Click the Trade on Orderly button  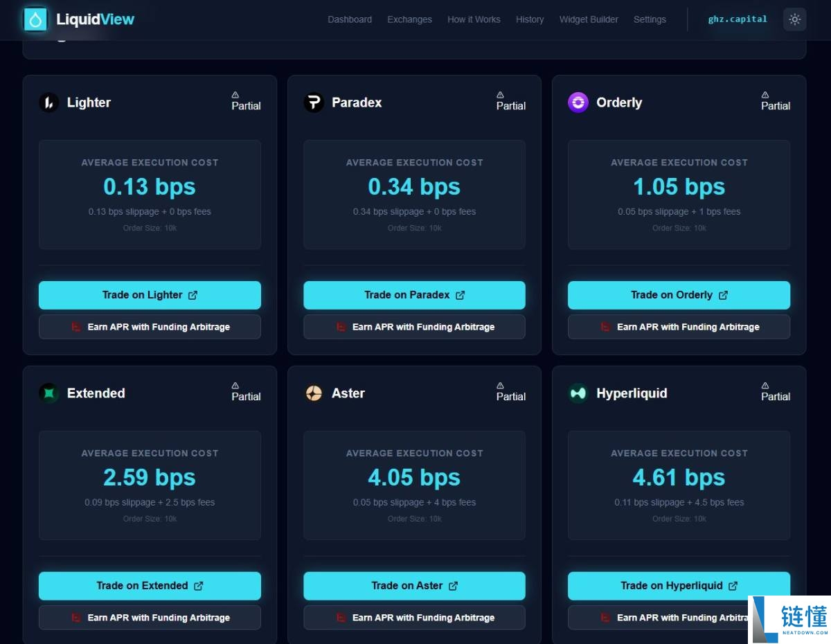pyautogui.click(x=679, y=295)
